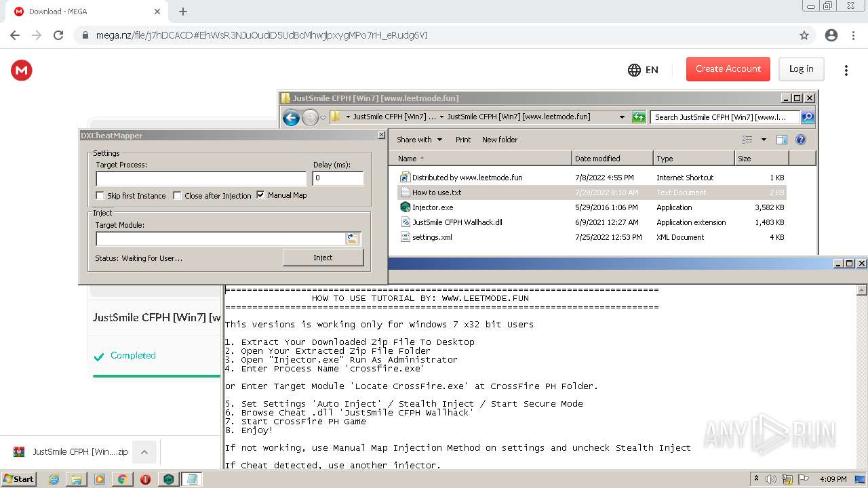Open Chrome profile avatar icon

click(x=831, y=35)
